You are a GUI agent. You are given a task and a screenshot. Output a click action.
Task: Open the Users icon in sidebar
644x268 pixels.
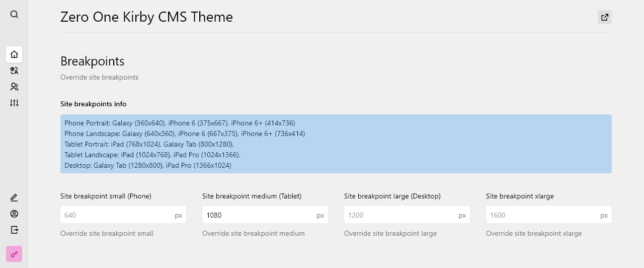(14, 87)
